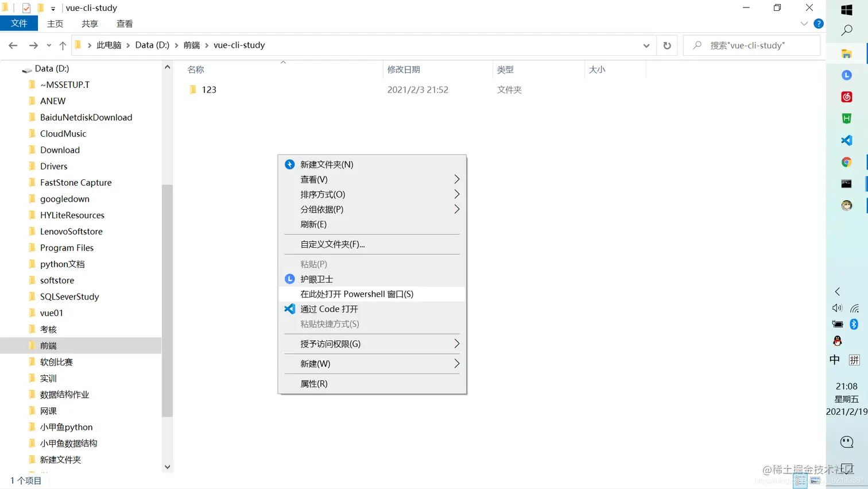
Task: Open File Explorer from taskbar
Action: pos(847,53)
